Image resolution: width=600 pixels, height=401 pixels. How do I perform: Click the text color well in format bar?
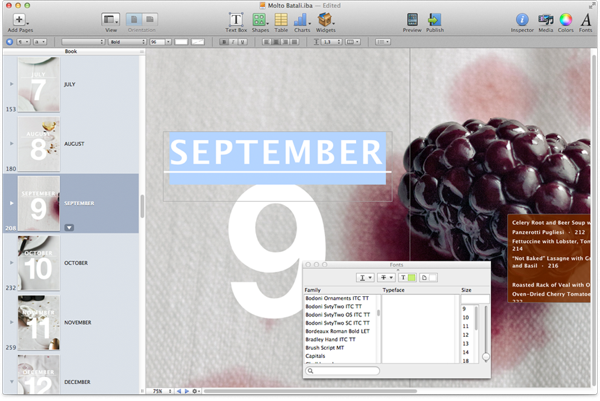[x=181, y=42]
